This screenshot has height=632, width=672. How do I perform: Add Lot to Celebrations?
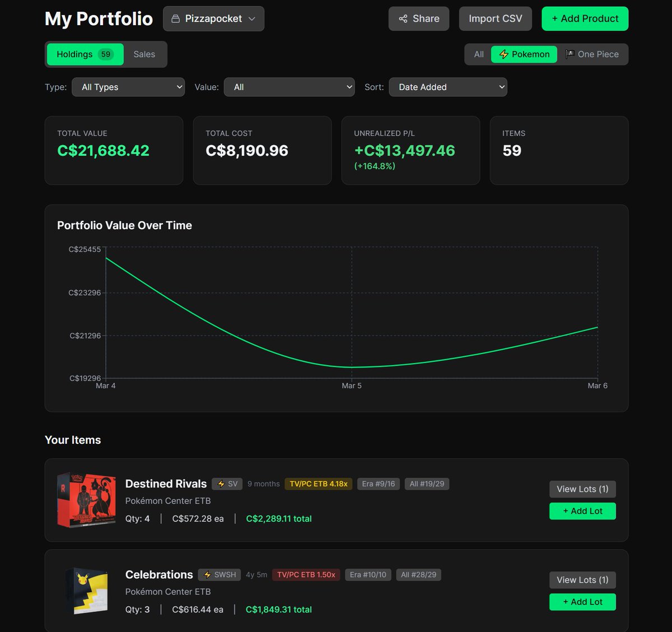582,602
